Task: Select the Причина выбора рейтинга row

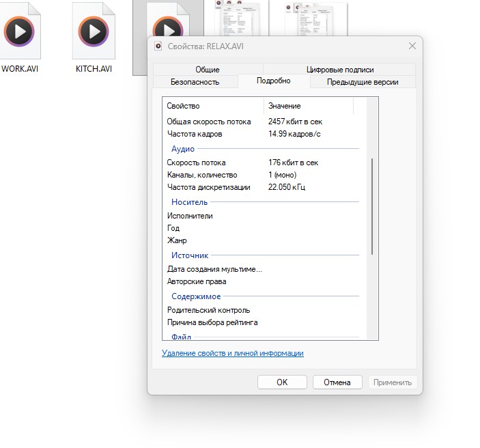Action: (264, 322)
